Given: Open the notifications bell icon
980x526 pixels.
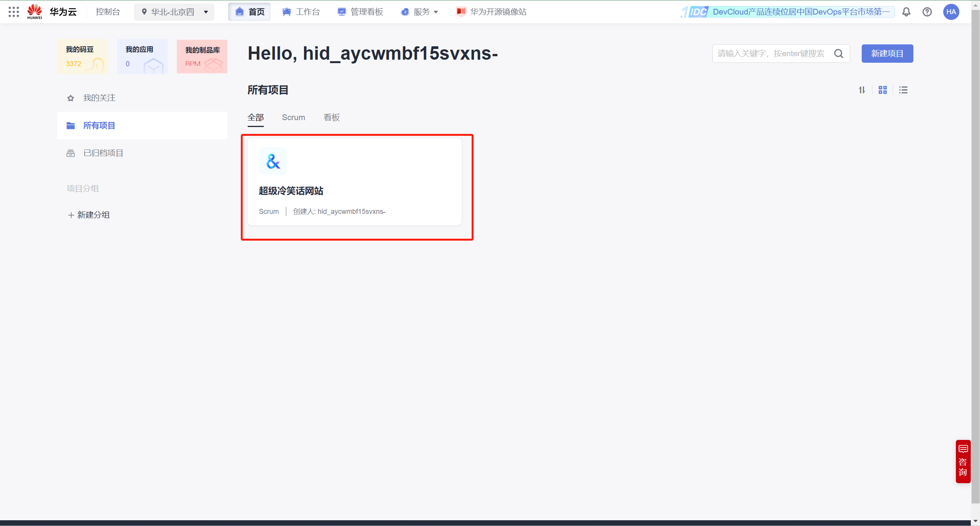Looking at the screenshot, I should (906, 12).
